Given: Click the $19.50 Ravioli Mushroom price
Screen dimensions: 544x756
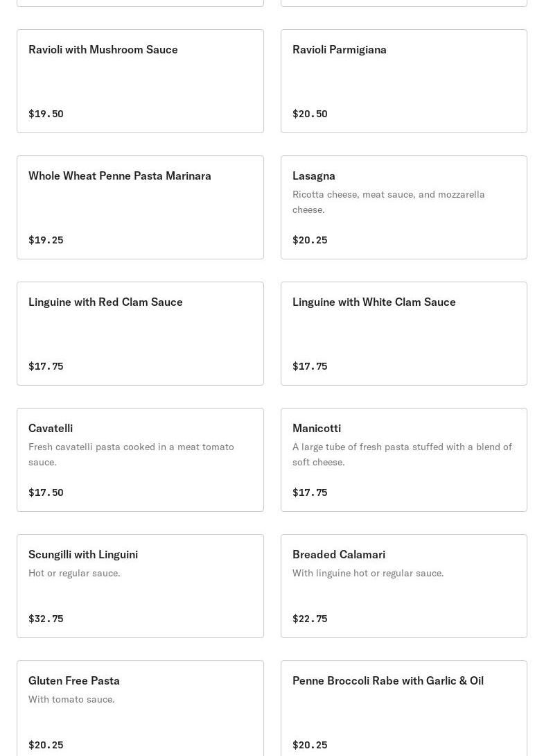Looking at the screenshot, I should (46, 114).
